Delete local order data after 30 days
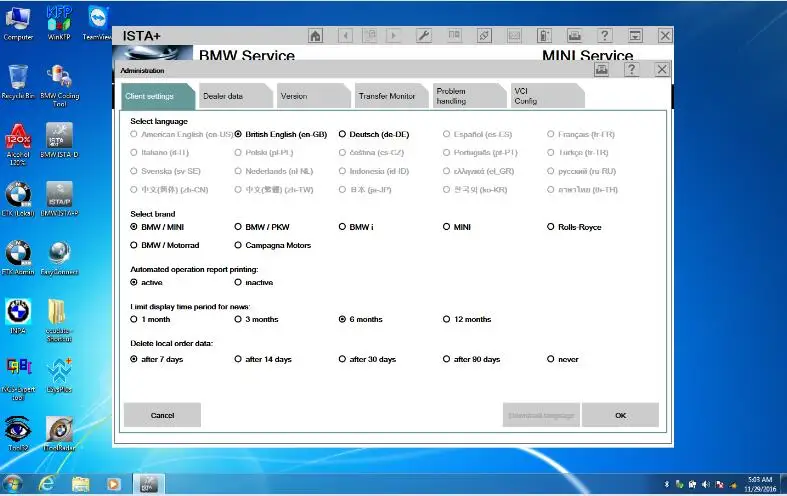 tap(367, 359)
